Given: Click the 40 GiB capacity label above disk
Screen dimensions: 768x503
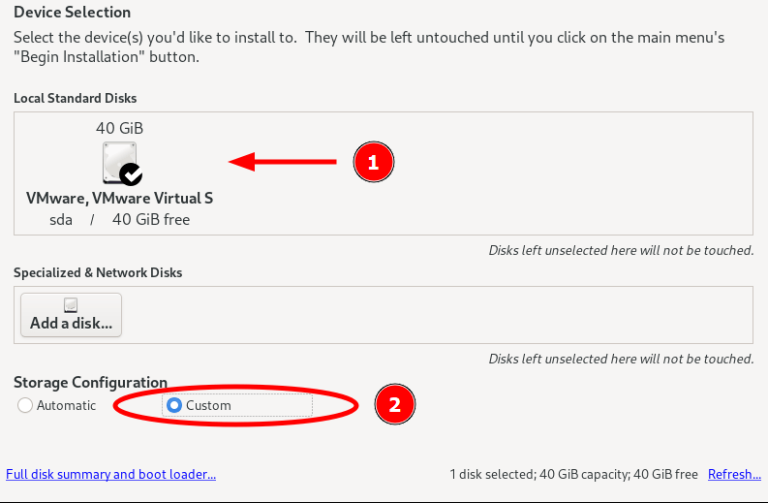Looking at the screenshot, I should click(x=119, y=128).
